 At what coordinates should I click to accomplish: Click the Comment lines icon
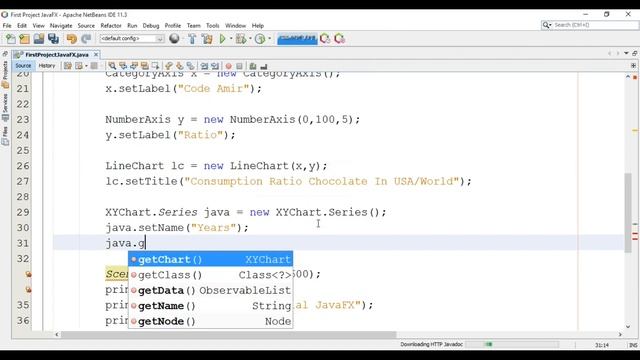click(253, 66)
